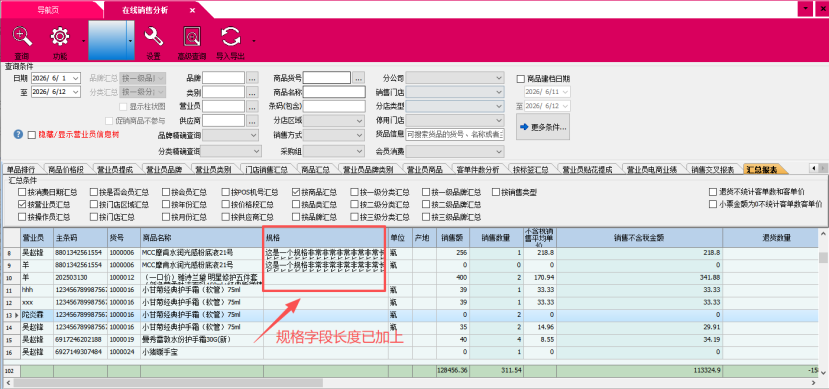Image resolution: width=829 pixels, height=389 pixels.
Task: Click the ellipsis button next to 商品货号
Action: click(359, 78)
